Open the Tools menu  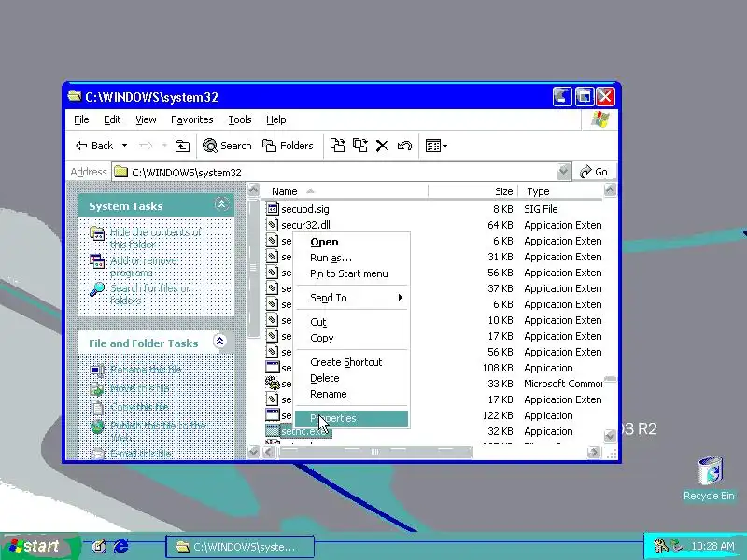coord(240,119)
